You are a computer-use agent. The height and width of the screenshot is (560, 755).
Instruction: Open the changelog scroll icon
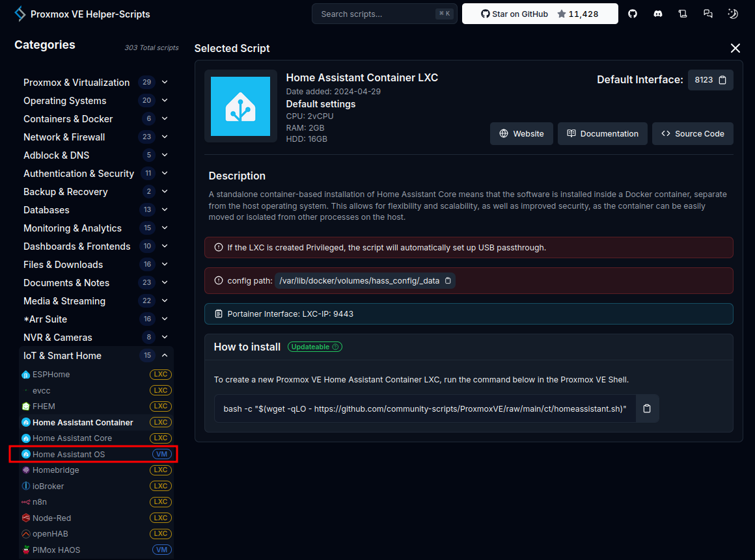[x=683, y=14]
